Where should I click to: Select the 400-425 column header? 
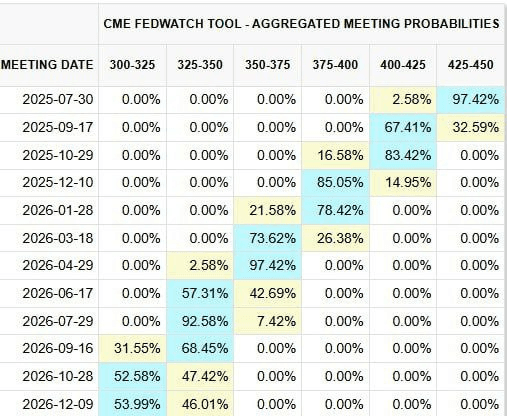click(403, 65)
